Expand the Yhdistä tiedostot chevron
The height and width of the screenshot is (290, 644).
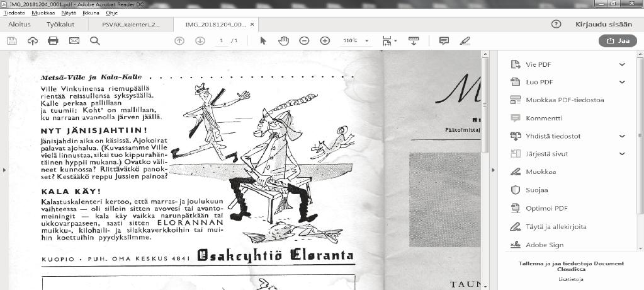(622, 136)
